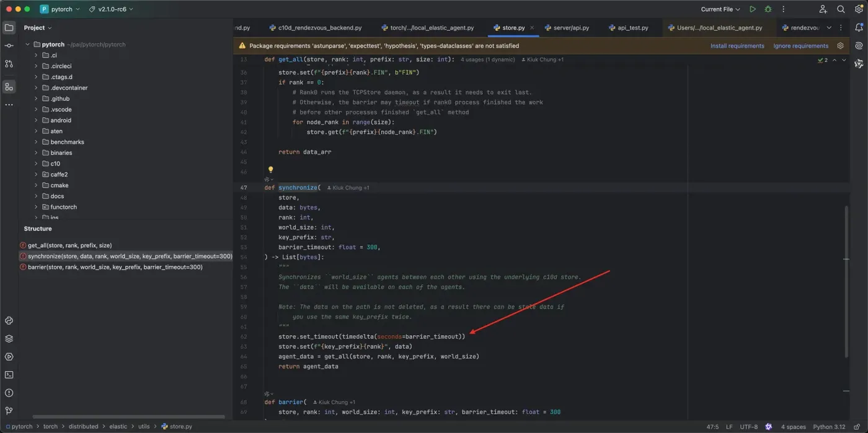The width and height of the screenshot is (868, 433).
Task: Open the Git tool window icon
Action: [x=9, y=411]
